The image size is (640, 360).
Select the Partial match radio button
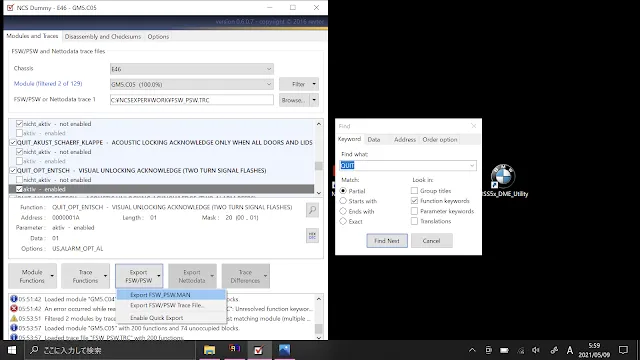tap(343, 191)
